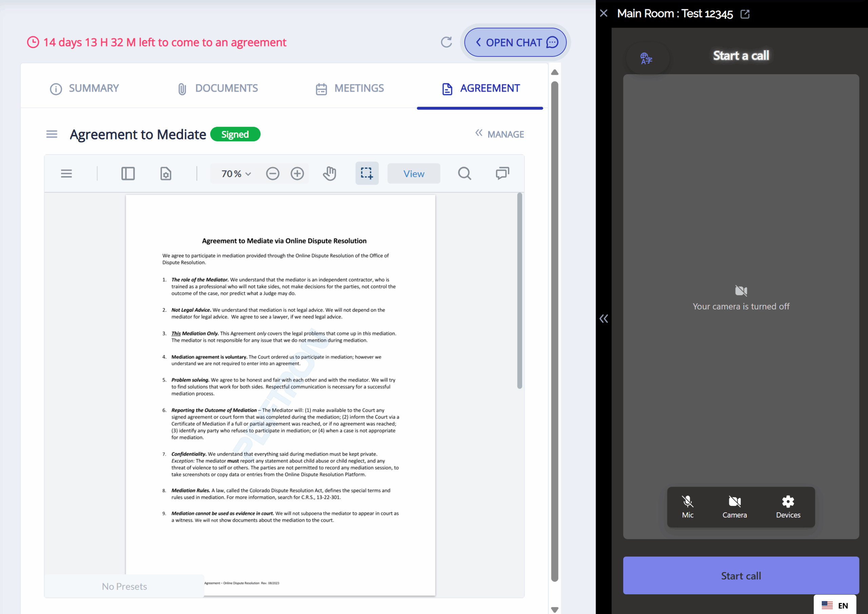Activate the marquee selection tool

367,173
